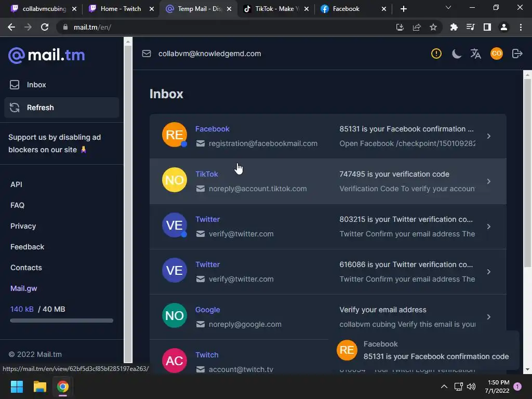Reload the page with browser refresh

(x=45, y=27)
